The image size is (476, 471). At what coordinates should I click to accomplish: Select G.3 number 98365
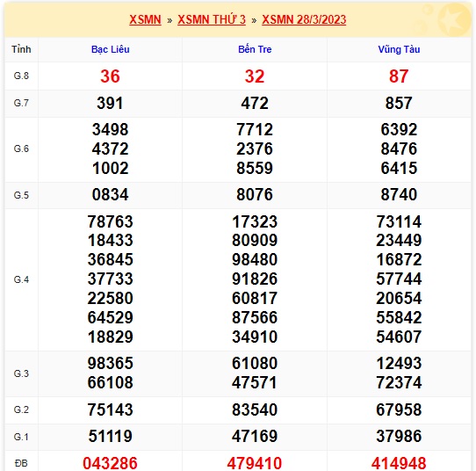[x=110, y=363]
